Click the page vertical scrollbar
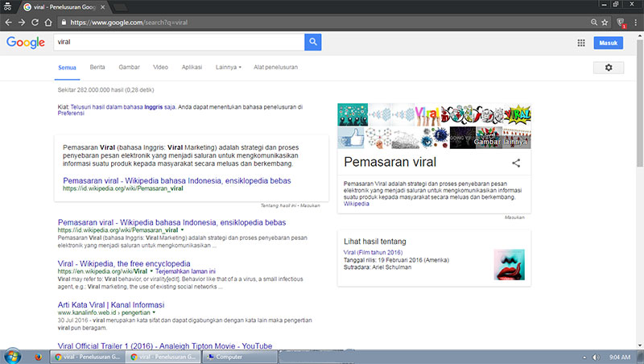 pos(640,103)
